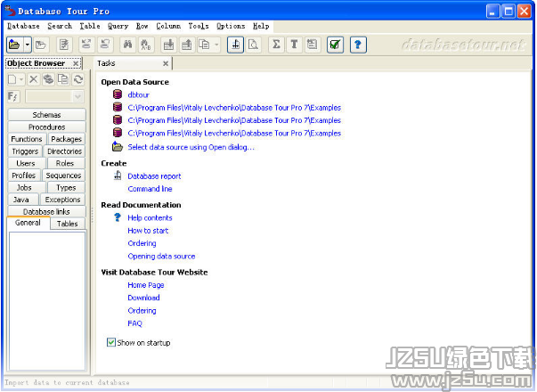Click the Sigma sum toolbar icon
Image resolution: width=537 pixels, height=392 pixels.
tap(276, 45)
